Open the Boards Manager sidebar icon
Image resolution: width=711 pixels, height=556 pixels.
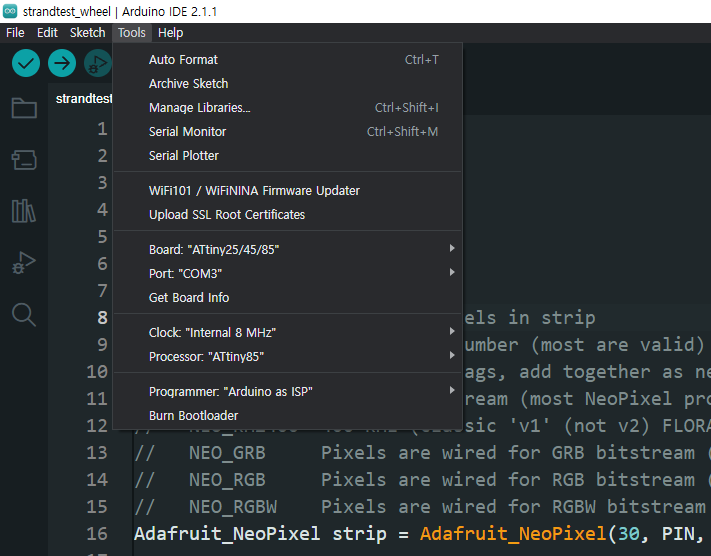[24, 160]
